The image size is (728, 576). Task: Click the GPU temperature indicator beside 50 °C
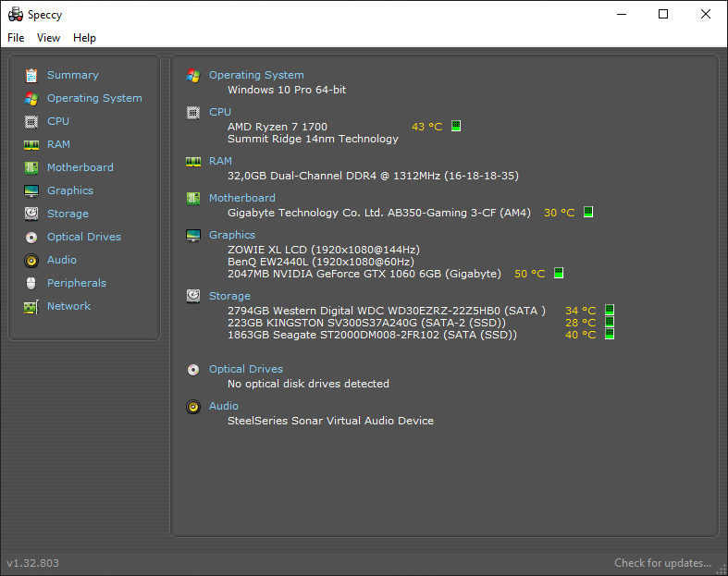click(558, 274)
